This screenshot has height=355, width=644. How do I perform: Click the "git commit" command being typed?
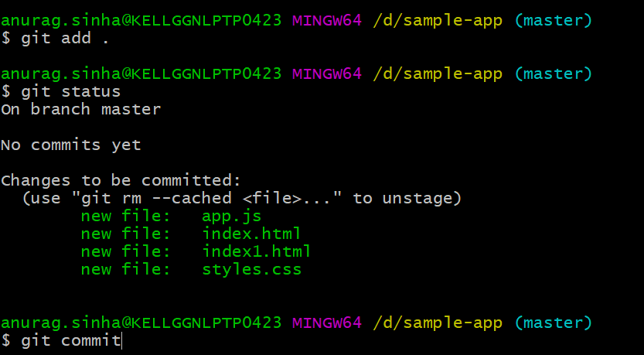[70, 340]
